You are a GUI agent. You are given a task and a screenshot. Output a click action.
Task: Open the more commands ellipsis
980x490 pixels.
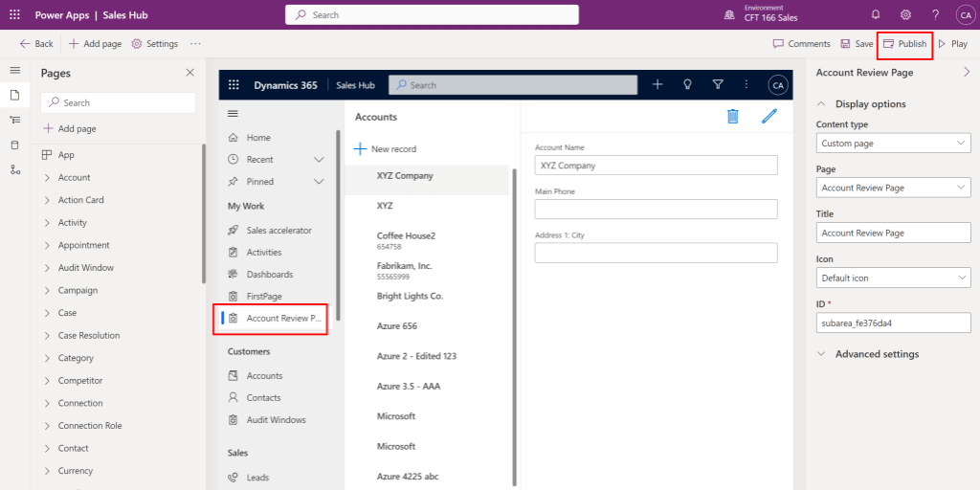[195, 44]
